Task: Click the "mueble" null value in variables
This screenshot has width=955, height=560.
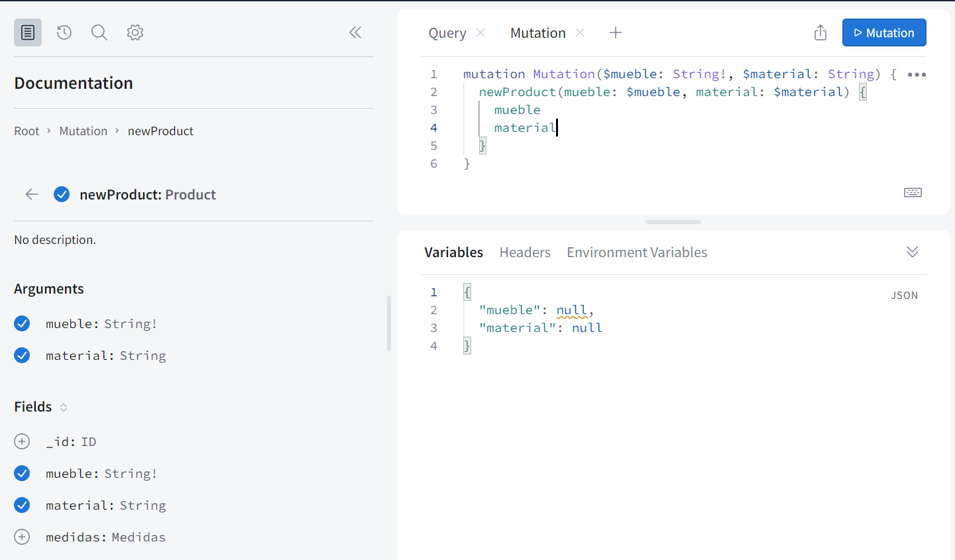Action: tap(572, 310)
